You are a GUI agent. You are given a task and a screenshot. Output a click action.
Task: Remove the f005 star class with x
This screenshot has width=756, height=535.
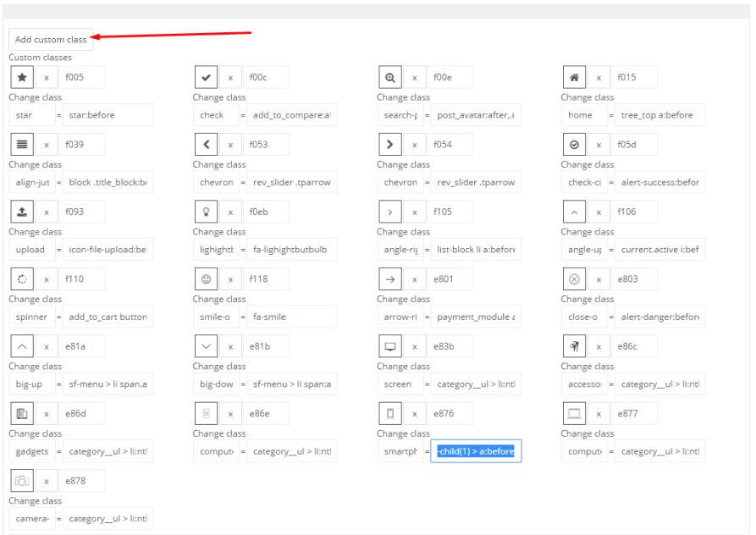[x=46, y=77]
